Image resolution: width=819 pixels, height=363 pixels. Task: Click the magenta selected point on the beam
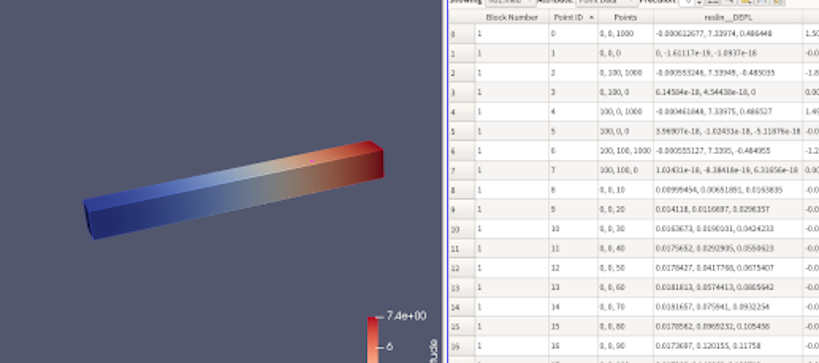click(x=312, y=161)
